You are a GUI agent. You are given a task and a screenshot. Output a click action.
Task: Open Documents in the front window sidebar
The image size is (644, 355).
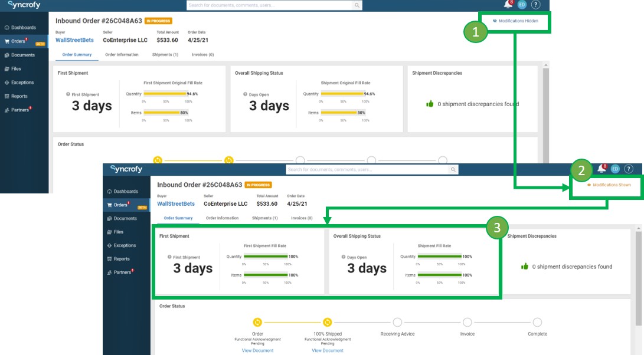(122, 218)
